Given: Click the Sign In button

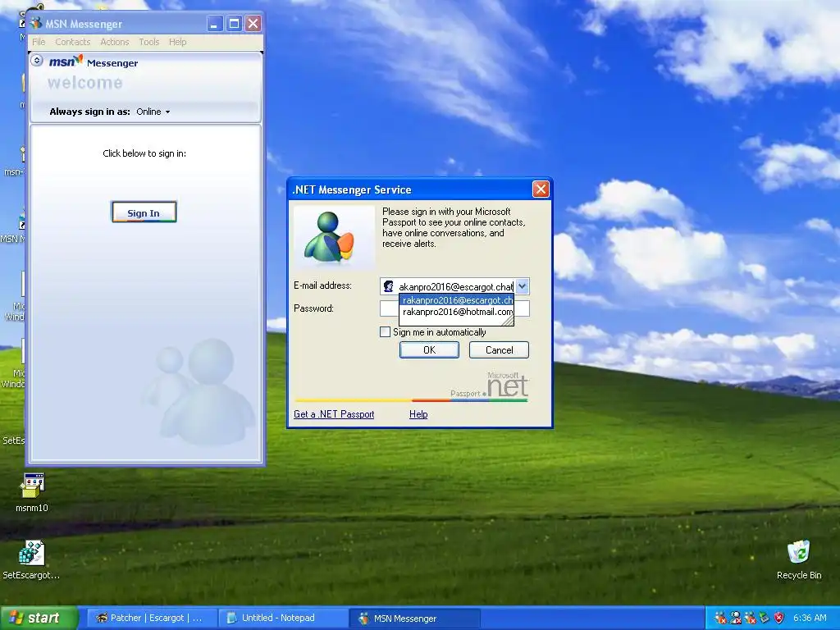Looking at the screenshot, I should 144,212.
